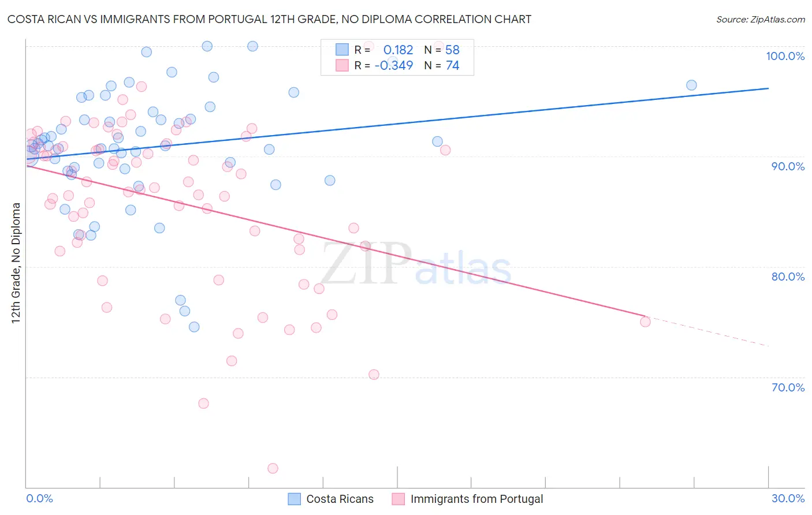Select the Immigrants from Portugal legend label
This screenshot has height=515, width=812.
point(477,499)
